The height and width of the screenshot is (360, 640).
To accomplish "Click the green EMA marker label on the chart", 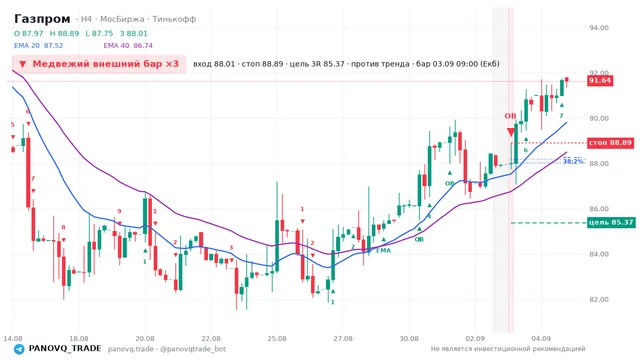I will tap(383, 250).
